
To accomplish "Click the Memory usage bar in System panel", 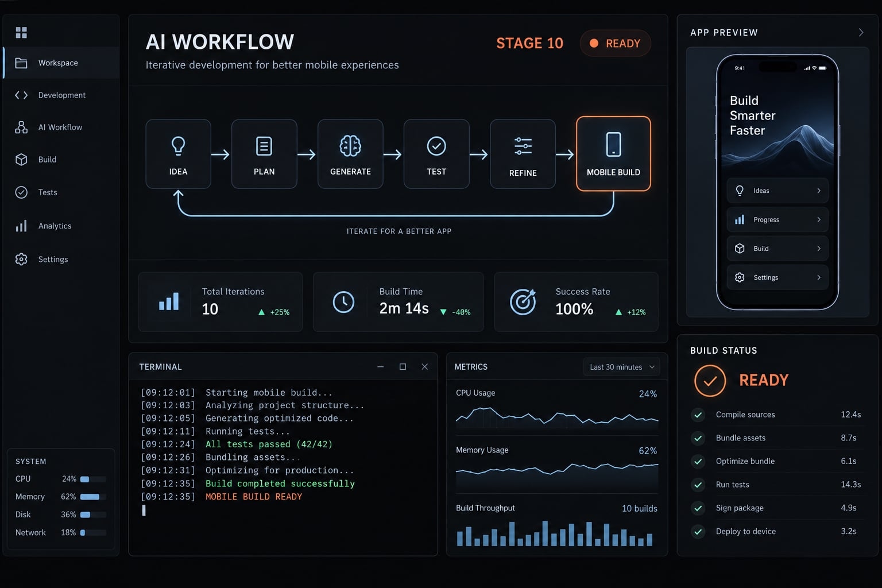I will click(93, 497).
